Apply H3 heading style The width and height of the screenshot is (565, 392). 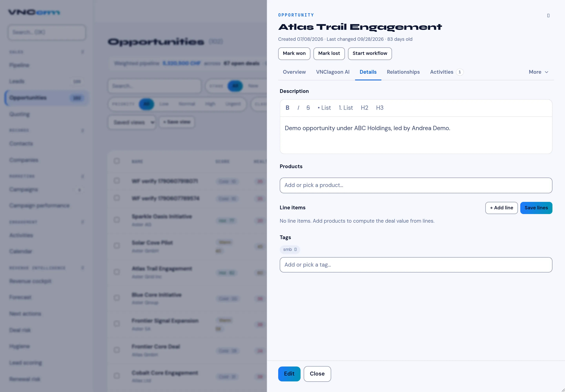click(380, 108)
